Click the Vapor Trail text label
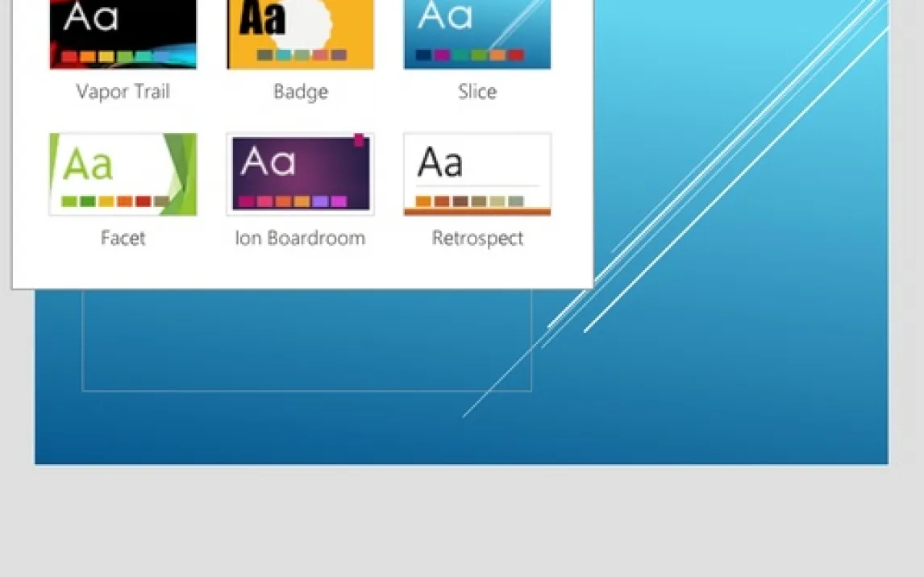This screenshot has height=577, width=924. click(x=123, y=92)
